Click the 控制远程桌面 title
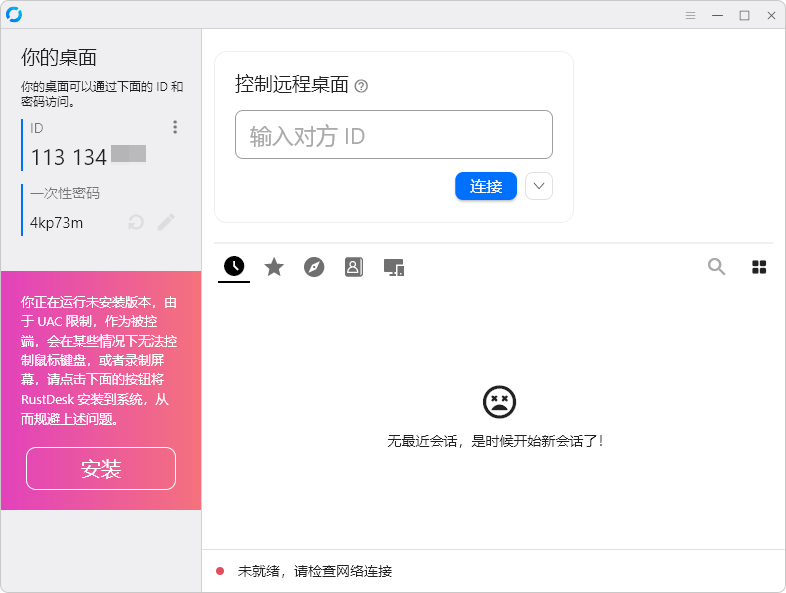This screenshot has height=593, width=786. (x=292, y=84)
